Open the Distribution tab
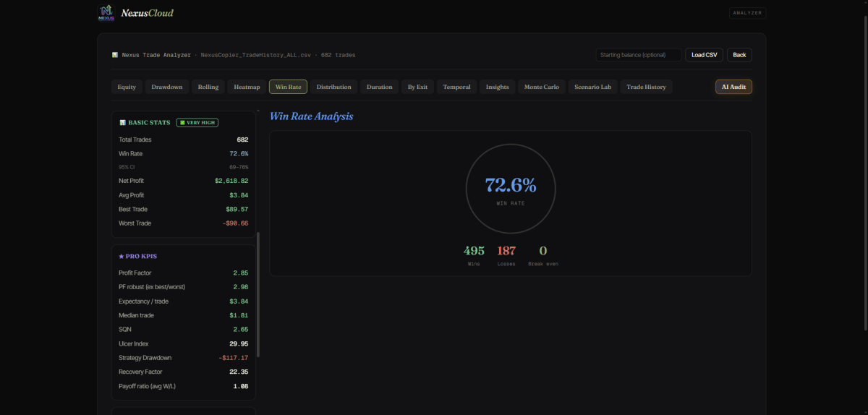This screenshot has height=415, width=868. (333, 87)
